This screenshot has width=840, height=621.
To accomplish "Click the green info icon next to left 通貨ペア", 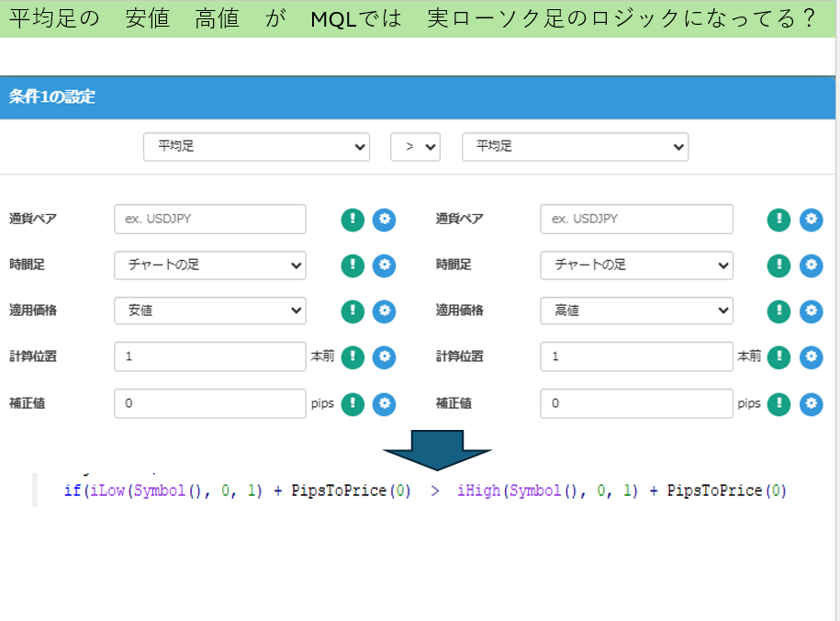I will coord(353,220).
